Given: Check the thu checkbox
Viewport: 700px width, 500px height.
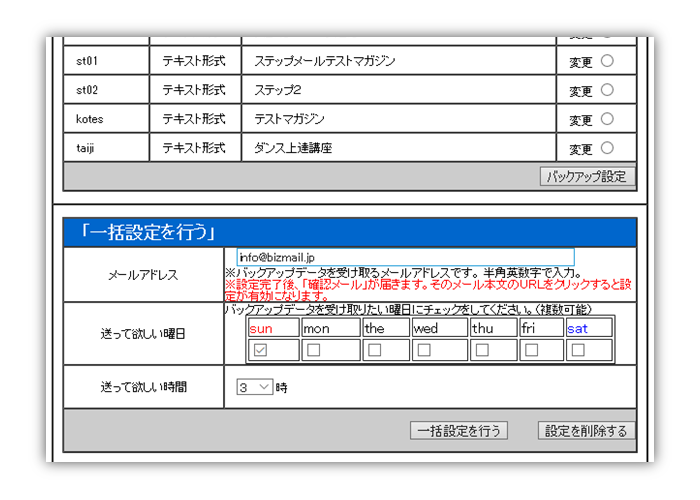Looking at the screenshot, I should click(482, 350).
